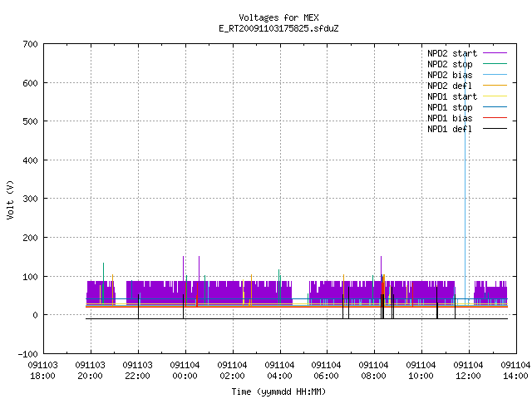The height and width of the screenshot is (399, 532).
Task: Click the purple NPD2 start legend line
Action: tap(495, 53)
